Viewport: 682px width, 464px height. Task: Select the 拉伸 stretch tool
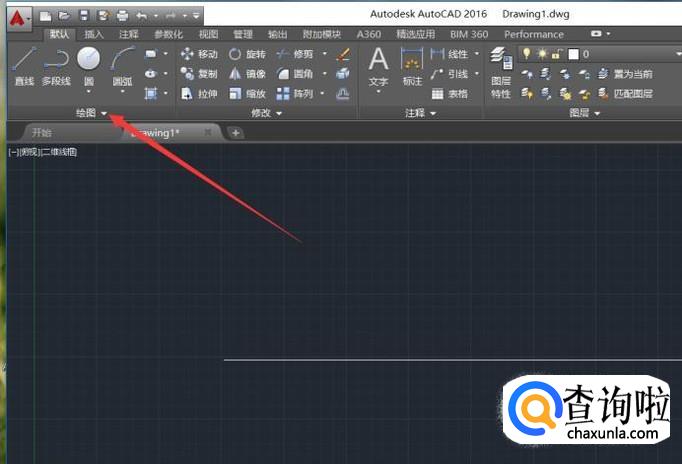click(199, 93)
